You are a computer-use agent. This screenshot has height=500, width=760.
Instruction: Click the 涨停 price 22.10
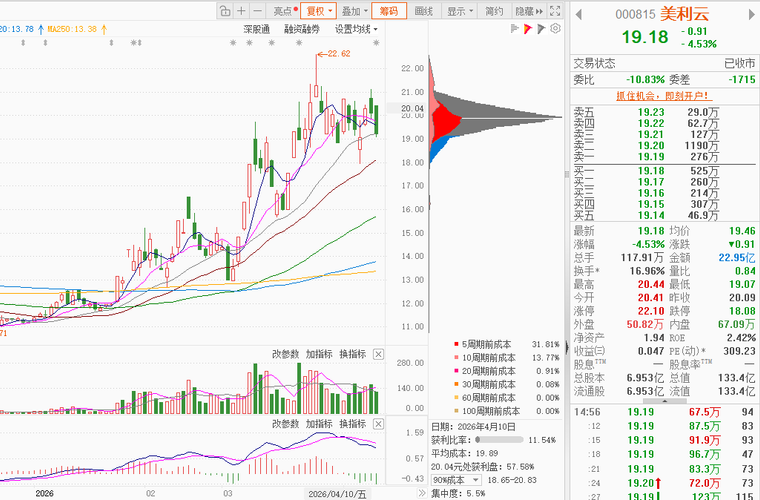651,311
